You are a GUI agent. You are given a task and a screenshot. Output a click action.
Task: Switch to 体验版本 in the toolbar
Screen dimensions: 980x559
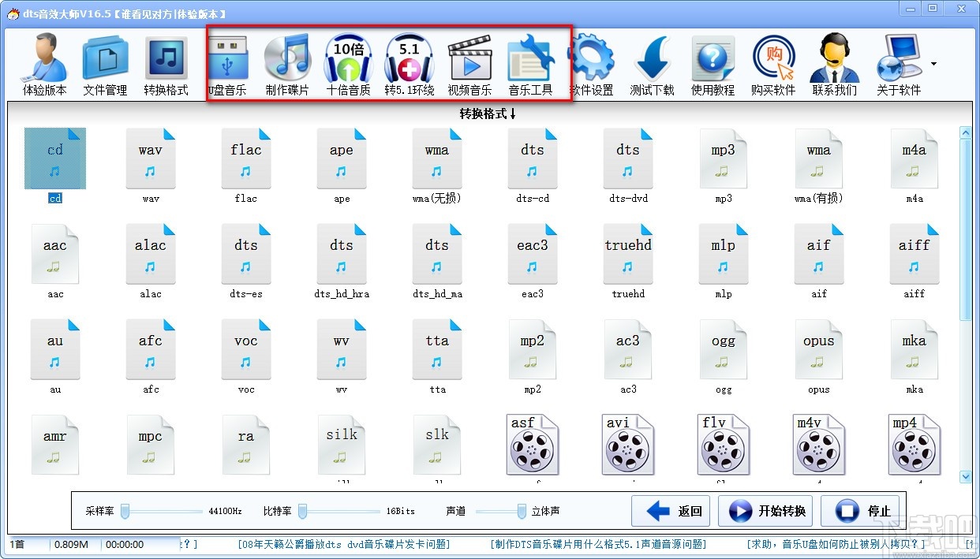(x=45, y=63)
